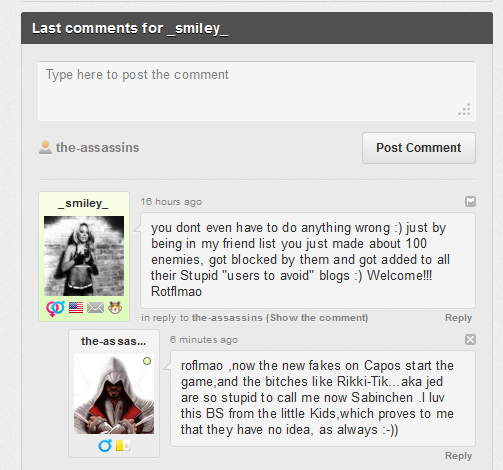Delete the-assassins comment with X icon
The height and width of the screenshot is (470, 503).
click(x=470, y=340)
